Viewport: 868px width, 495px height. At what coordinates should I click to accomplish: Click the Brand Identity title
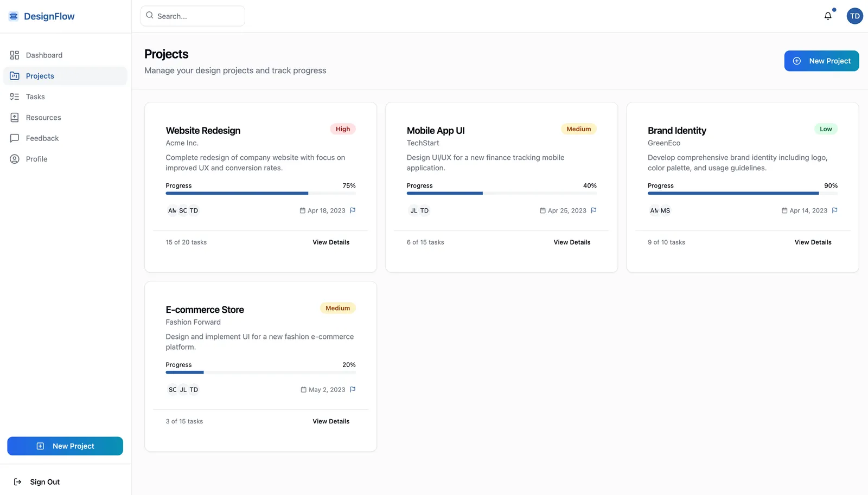pos(676,131)
